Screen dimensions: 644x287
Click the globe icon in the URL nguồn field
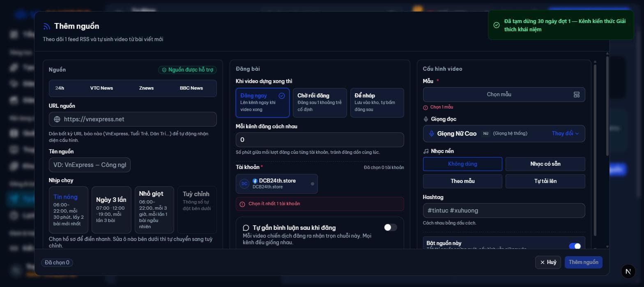(57, 119)
